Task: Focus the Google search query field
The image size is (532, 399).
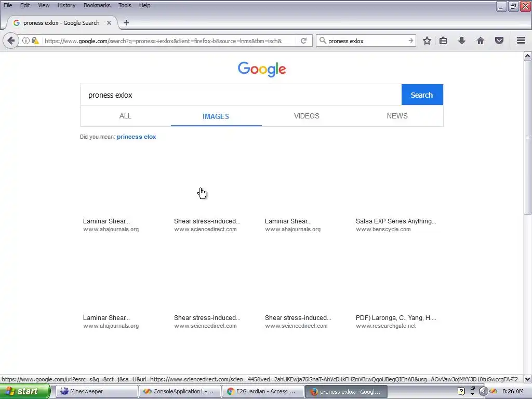Action: [241, 95]
